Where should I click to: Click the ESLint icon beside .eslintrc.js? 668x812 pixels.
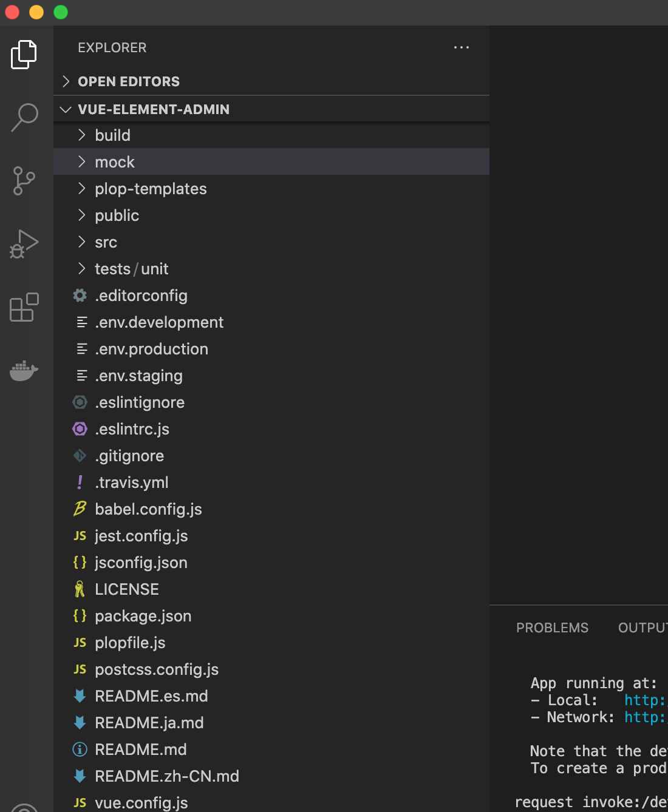tap(80, 429)
